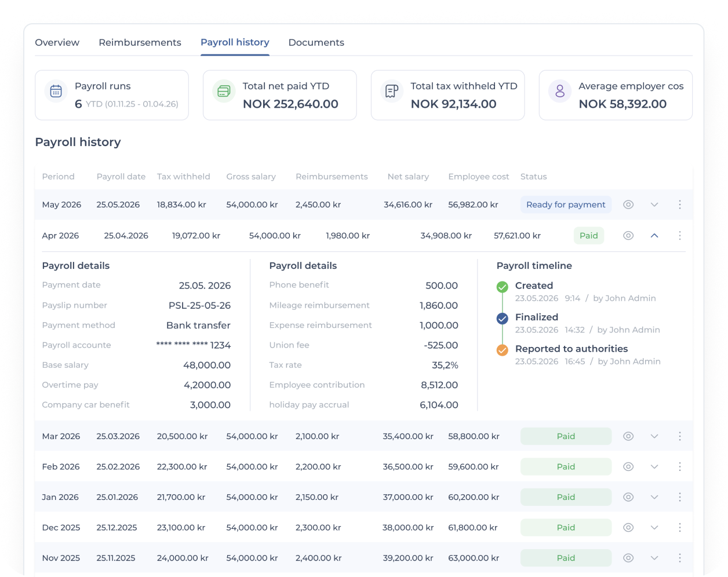Open more options for Nov 2025 row
The width and height of the screenshot is (728, 577).
(x=680, y=558)
